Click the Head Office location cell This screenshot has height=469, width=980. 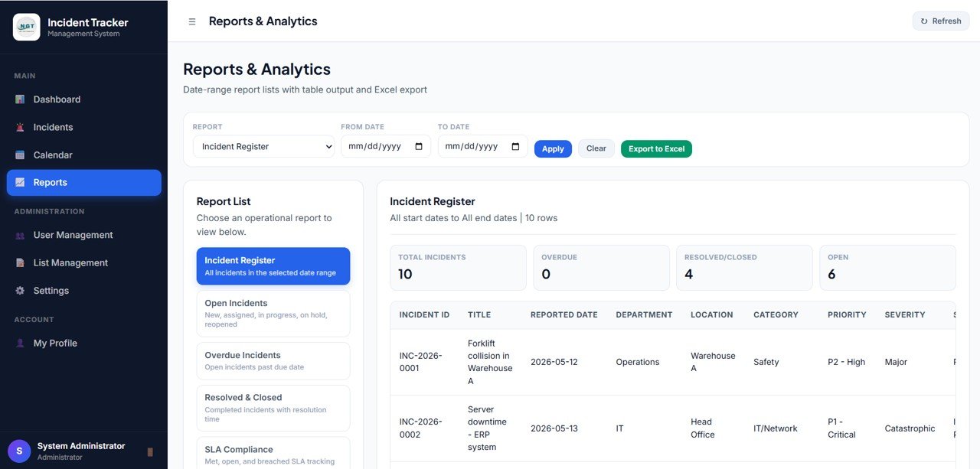coord(703,428)
